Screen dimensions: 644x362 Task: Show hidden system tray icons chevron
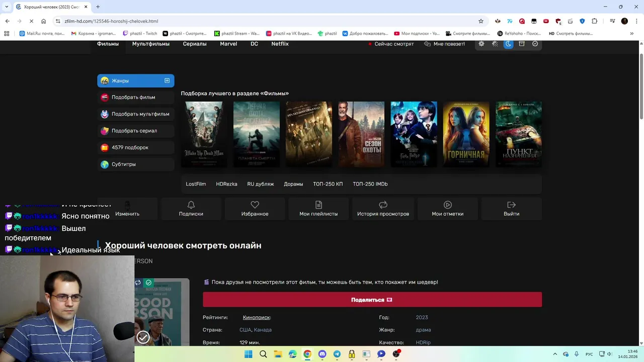(555, 354)
